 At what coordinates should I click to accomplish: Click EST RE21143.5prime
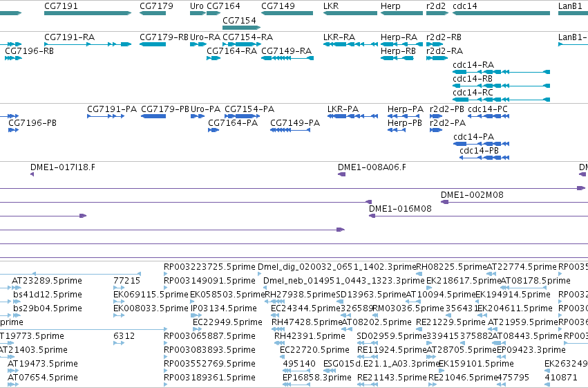pos(392,378)
